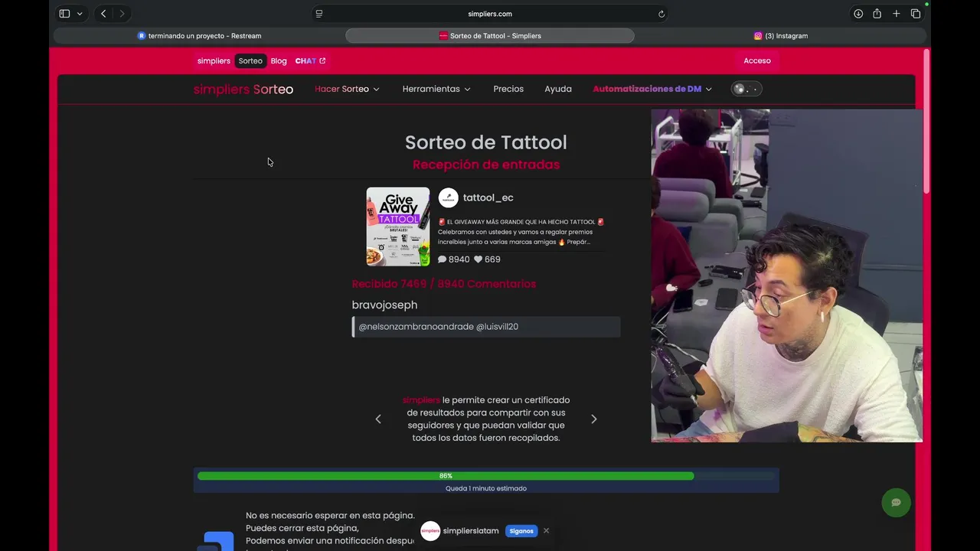
Task: Go to the simpliers Sorteo logo home
Action: point(243,89)
